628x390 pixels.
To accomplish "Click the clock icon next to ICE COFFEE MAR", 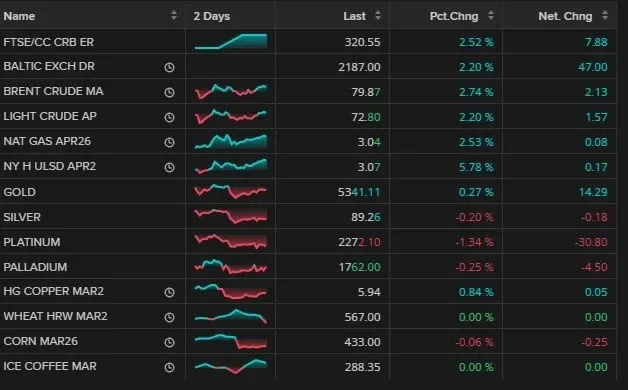I will pos(169,367).
